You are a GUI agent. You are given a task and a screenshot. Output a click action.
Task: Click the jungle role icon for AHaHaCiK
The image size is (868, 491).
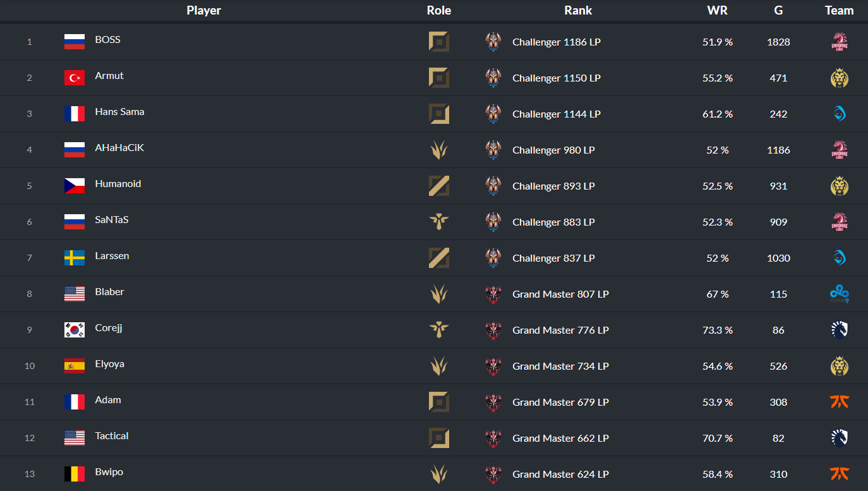(439, 150)
